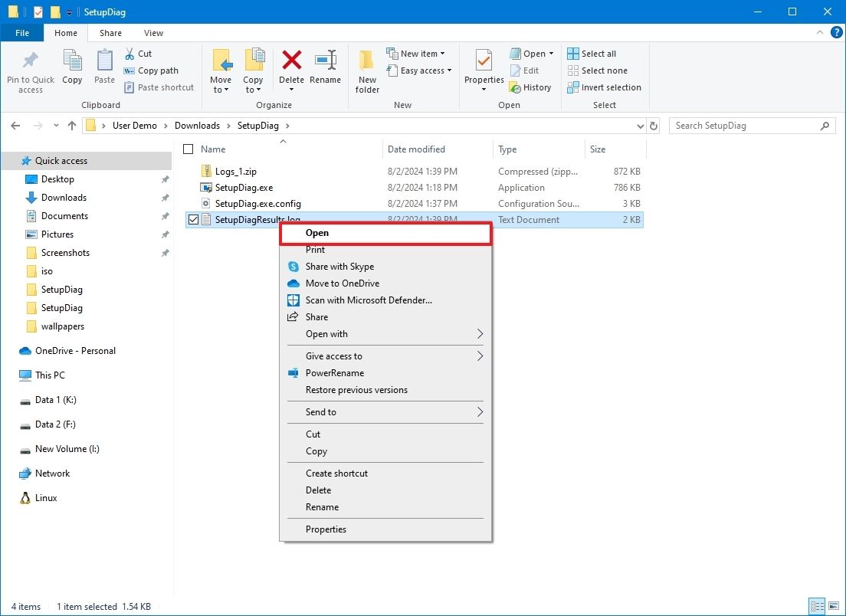The width and height of the screenshot is (846, 616).
Task: Enable Invert selection in the Select group
Action: click(604, 87)
